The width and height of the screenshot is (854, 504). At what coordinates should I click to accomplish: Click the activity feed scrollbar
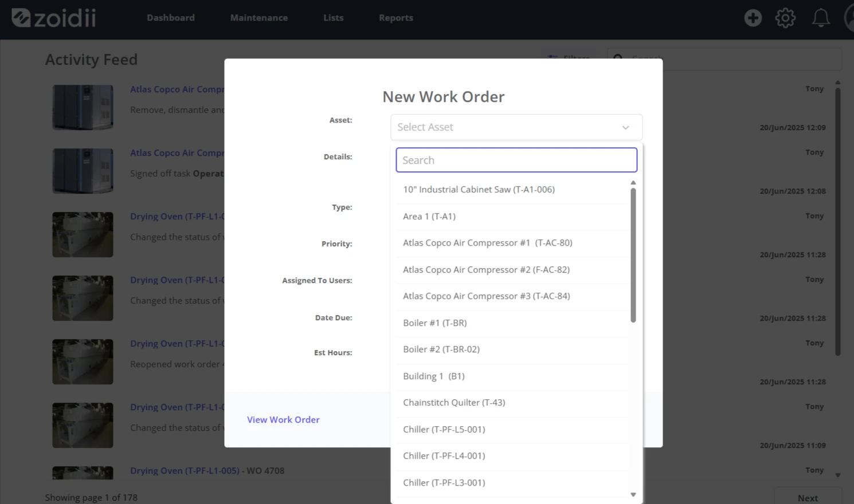click(x=838, y=222)
